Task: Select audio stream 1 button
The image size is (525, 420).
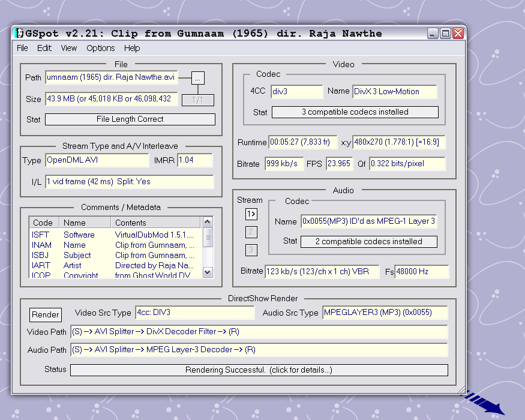Action: click(x=251, y=214)
